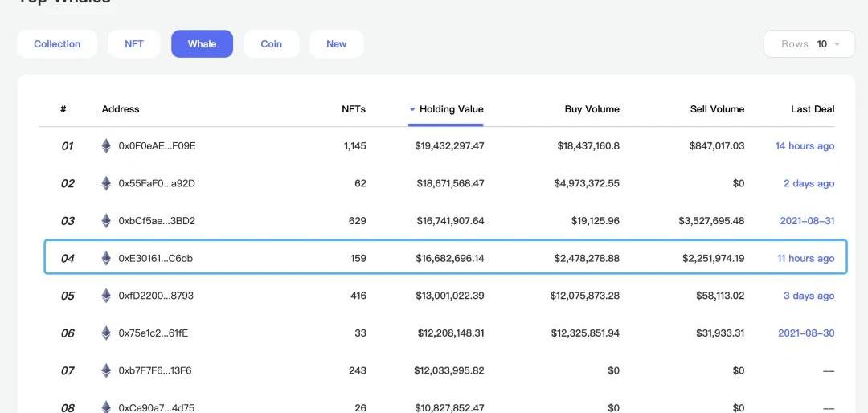The width and height of the screenshot is (868, 413).
Task: Click Ethereum icon beside 0xb7F7F6...13F6
Action: point(106,370)
